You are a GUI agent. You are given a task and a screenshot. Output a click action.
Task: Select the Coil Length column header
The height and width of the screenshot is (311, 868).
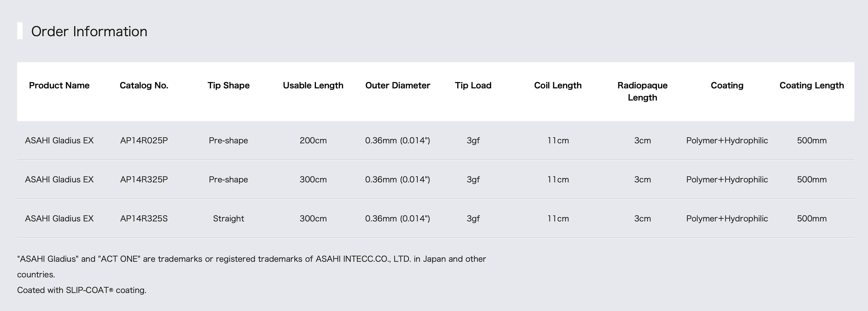click(558, 85)
